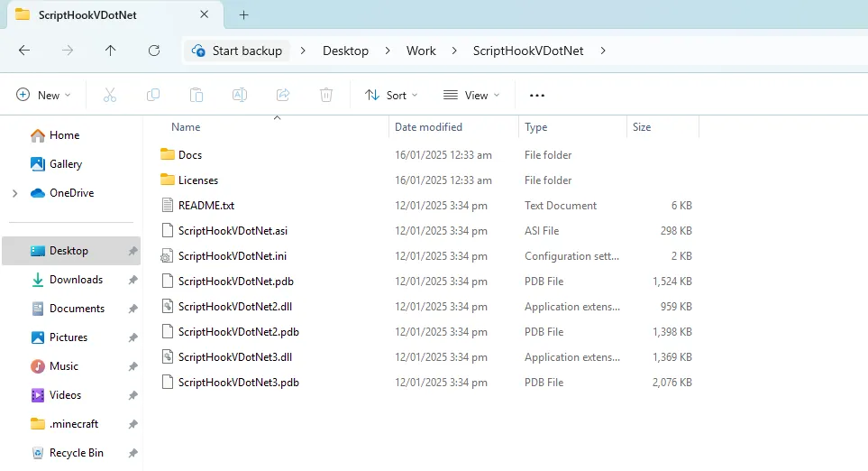Navigate to Desktop breadcrumb
This screenshot has height=471, width=868.
(x=345, y=51)
